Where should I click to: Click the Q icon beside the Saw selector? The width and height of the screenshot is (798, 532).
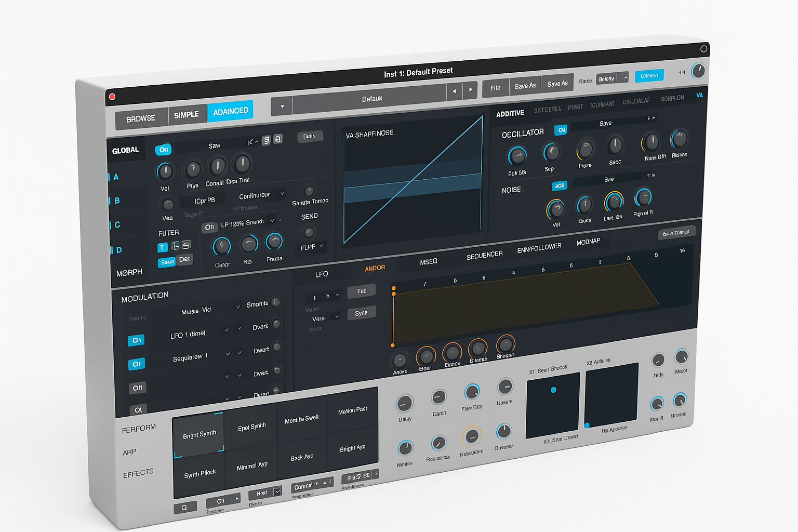[x=278, y=139]
